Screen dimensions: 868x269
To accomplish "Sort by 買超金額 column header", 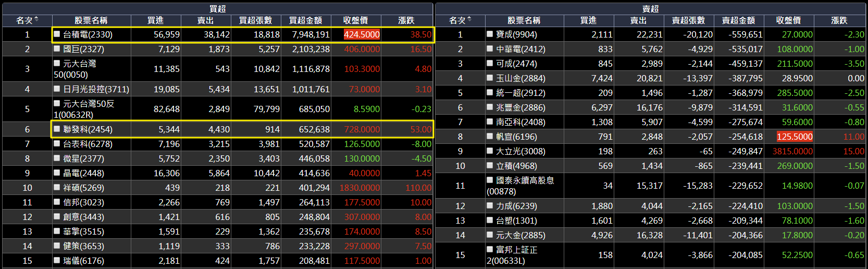I will (x=306, y=20).
